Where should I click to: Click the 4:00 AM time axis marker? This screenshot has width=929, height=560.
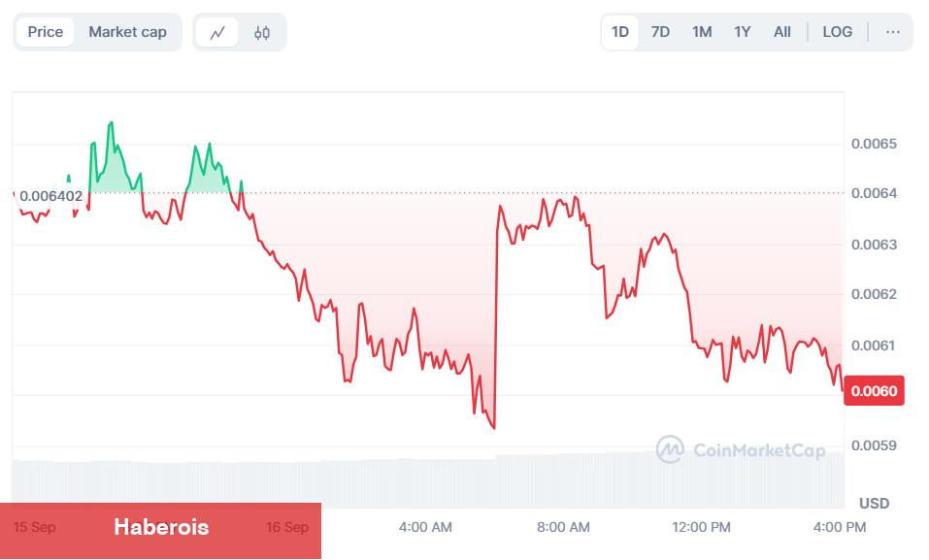pos(425,527)
